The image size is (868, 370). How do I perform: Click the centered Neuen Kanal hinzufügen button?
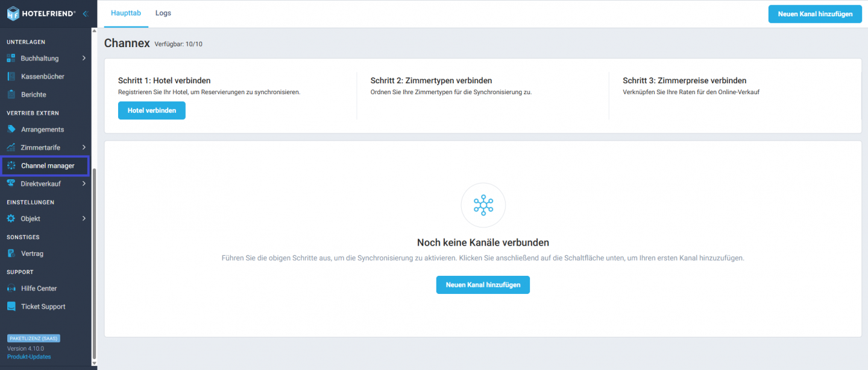[483, 285]
